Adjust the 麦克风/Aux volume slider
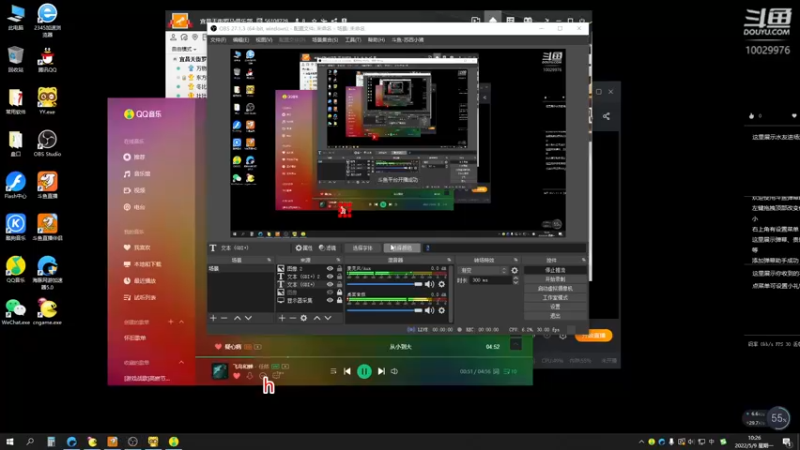Image resolution: width=800 pixels, height=450 pixels. (385, 284)
